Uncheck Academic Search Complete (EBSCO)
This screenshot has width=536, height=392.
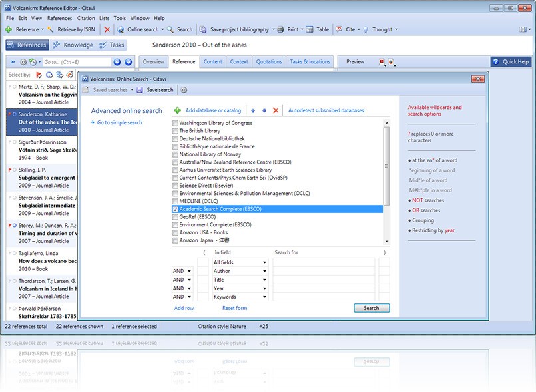coord(175,209)
